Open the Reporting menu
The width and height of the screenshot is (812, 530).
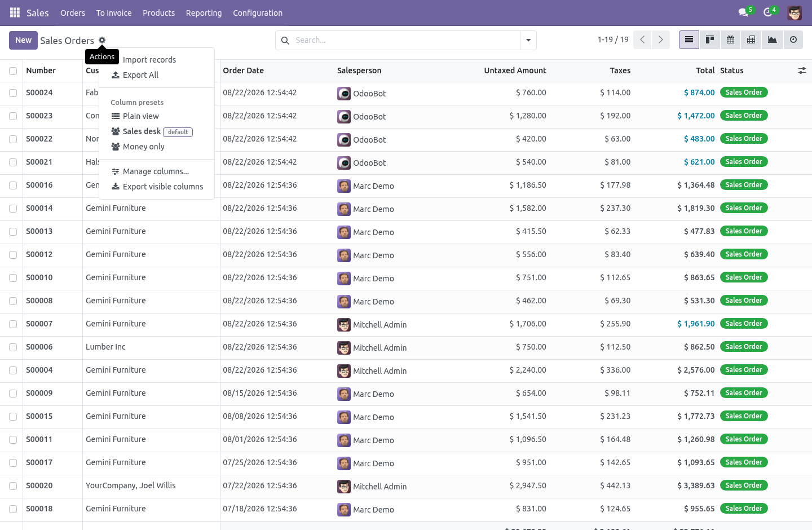pyautogui.click(x=204, y=12)
